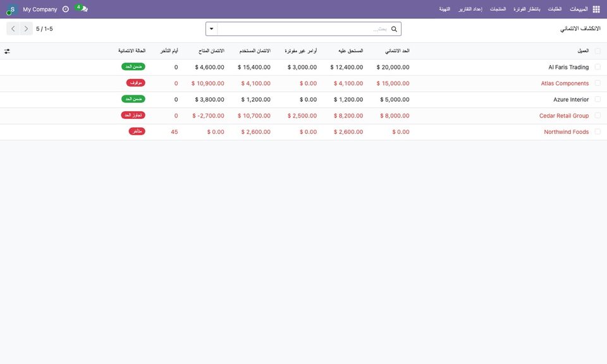Open the activities clock icon

[65, 9]
